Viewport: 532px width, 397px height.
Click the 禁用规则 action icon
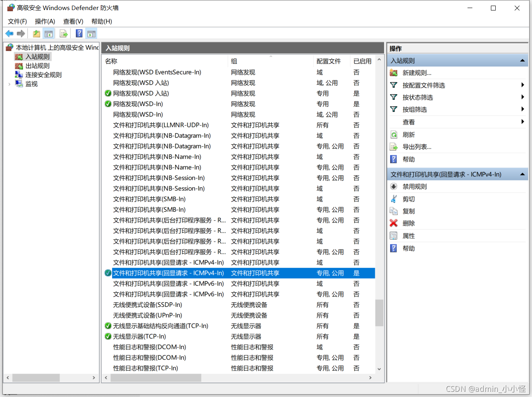pos(394,186)
